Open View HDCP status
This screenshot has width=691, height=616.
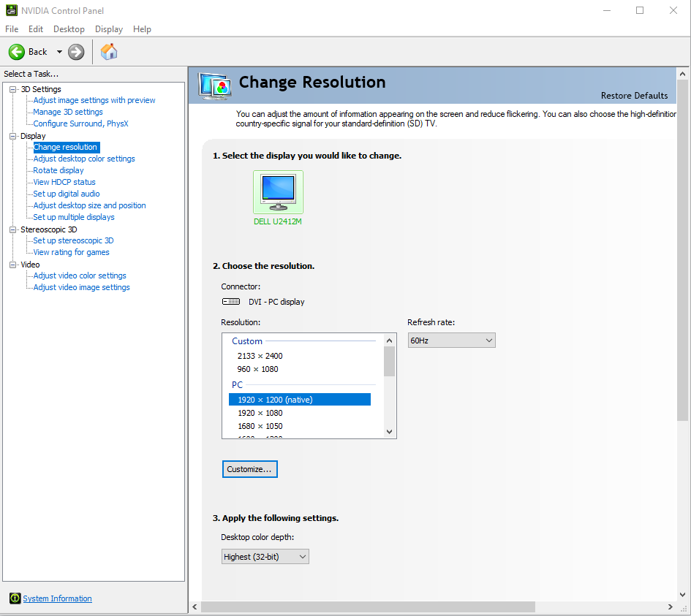[x=64, y=182]
